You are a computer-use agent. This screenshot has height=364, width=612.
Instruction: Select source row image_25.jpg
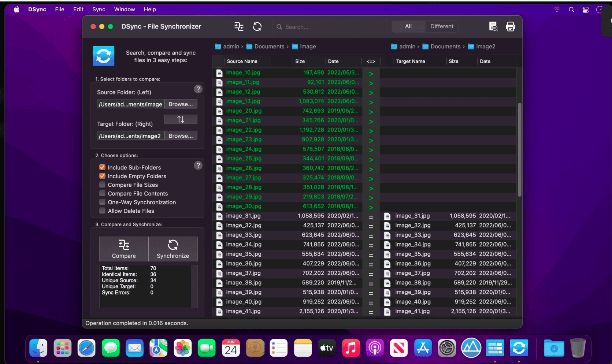tap(288, 159)
